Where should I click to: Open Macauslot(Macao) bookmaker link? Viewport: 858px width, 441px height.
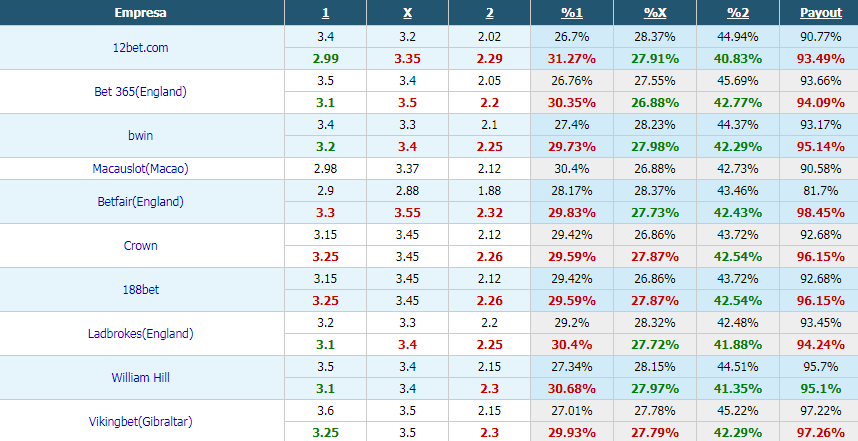tap(141, 169)
